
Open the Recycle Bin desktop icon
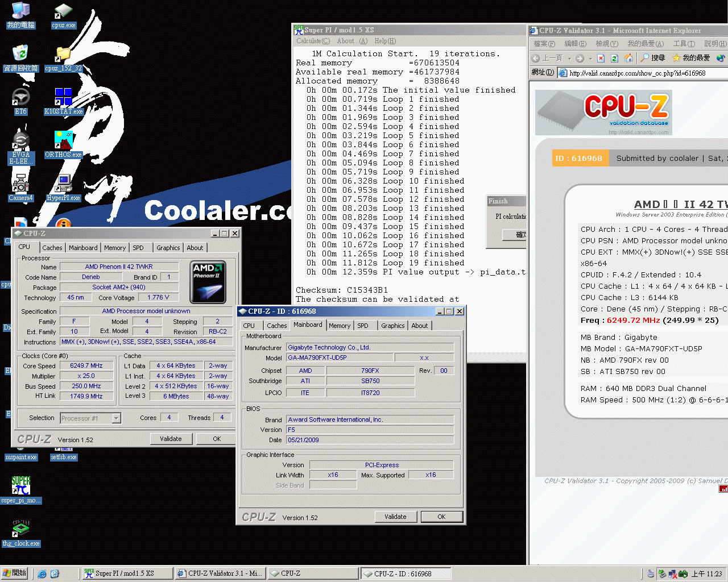(x=20, y=58)
